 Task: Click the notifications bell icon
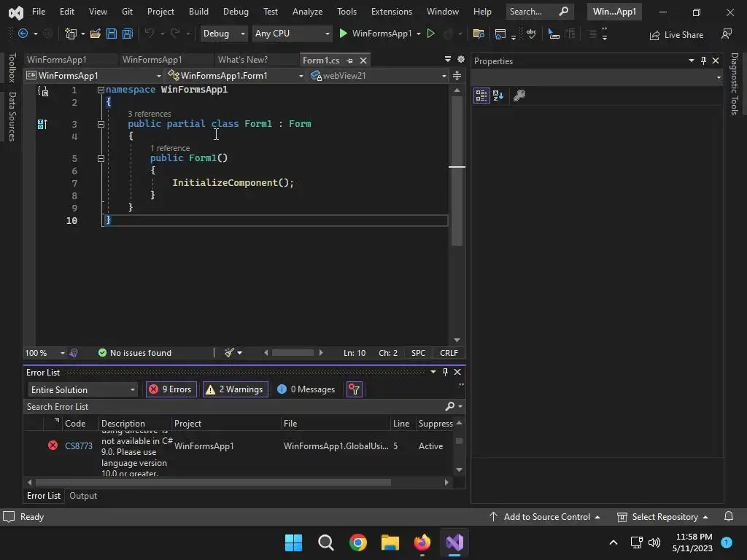coord(729,517)
